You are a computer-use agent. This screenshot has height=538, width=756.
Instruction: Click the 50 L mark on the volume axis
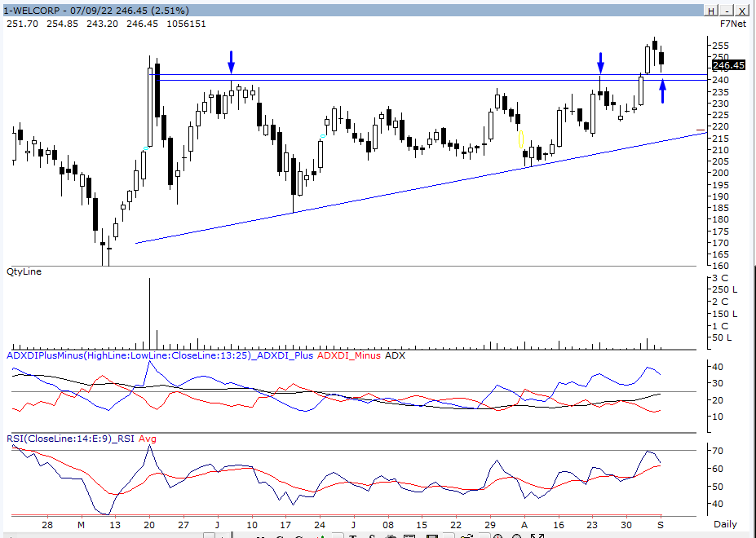pos(722,338)
